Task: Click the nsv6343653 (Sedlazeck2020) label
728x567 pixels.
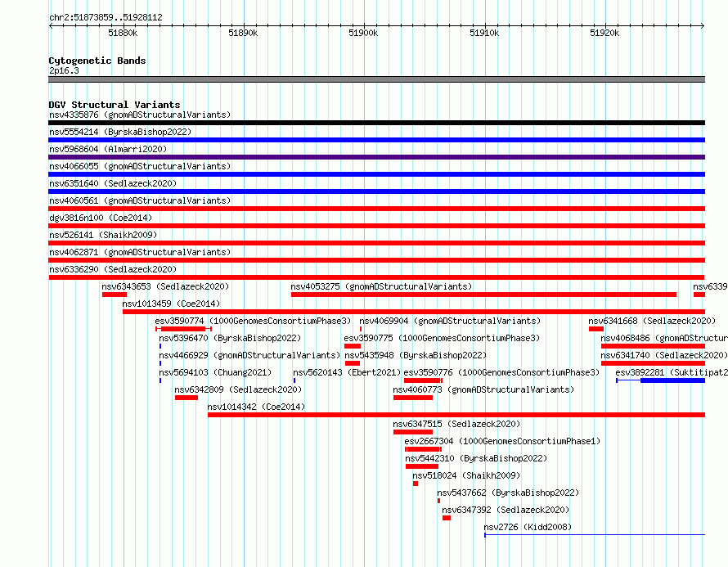Action: 165,286
